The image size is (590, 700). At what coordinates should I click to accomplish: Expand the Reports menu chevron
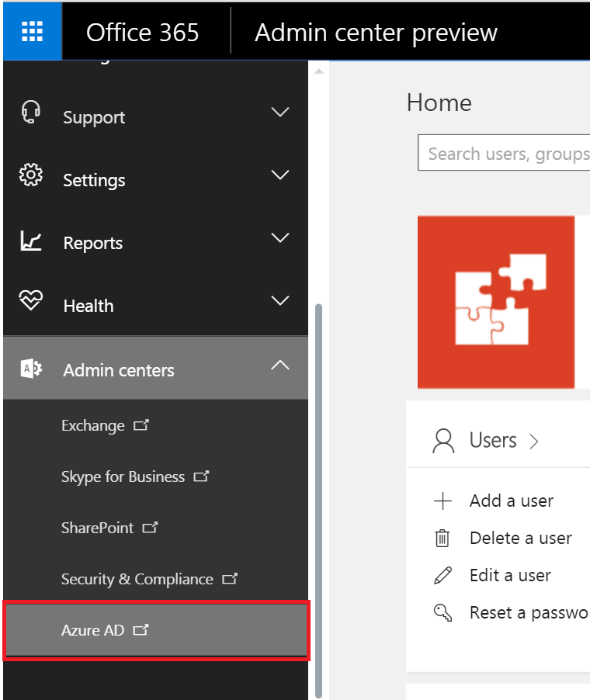[280, 237]
